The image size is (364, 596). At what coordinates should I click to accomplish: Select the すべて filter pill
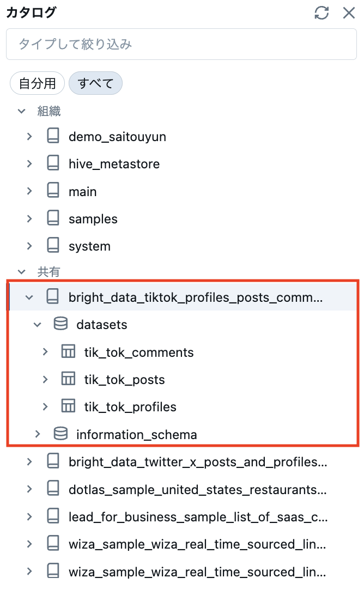(x=95, y=83)
